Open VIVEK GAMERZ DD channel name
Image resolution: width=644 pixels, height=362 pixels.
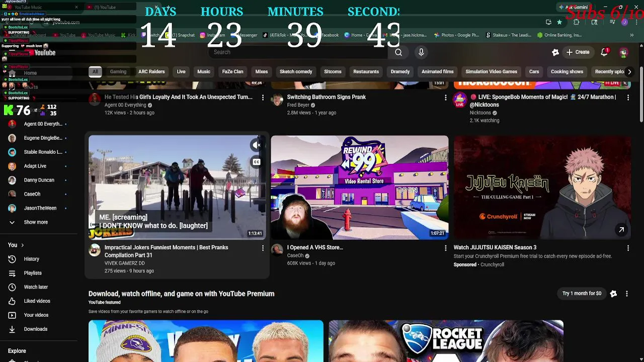(x=124, y=263)
